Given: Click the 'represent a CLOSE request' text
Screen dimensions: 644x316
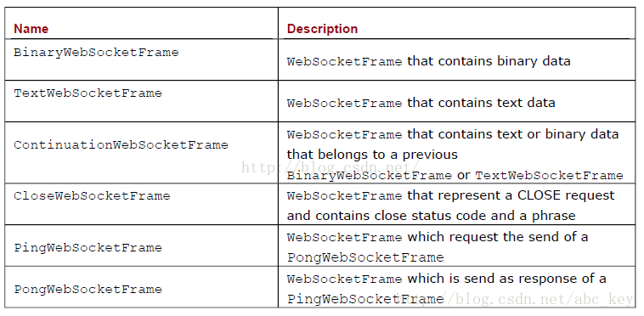Looking at the screenshot, I should (x=527, y=195).
